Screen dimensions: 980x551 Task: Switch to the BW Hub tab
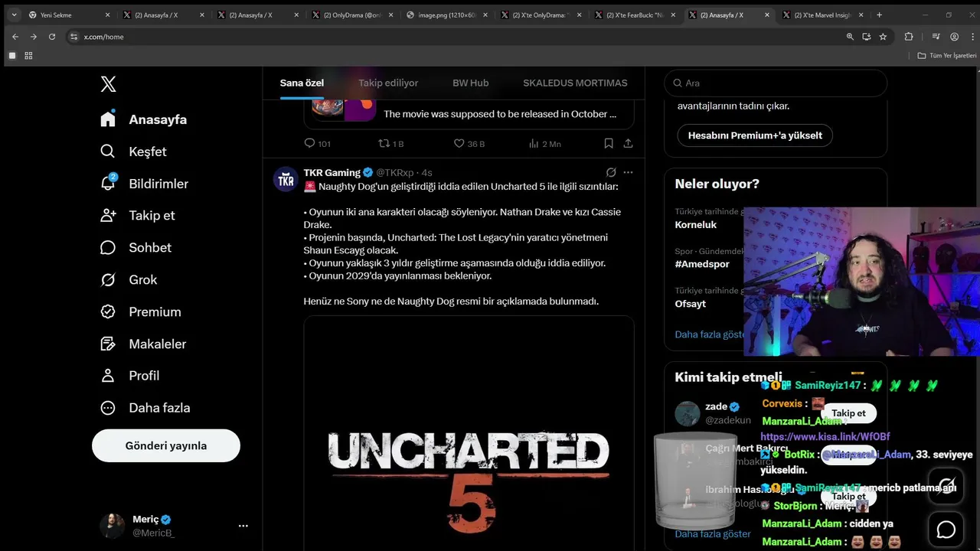pos(470,83)
